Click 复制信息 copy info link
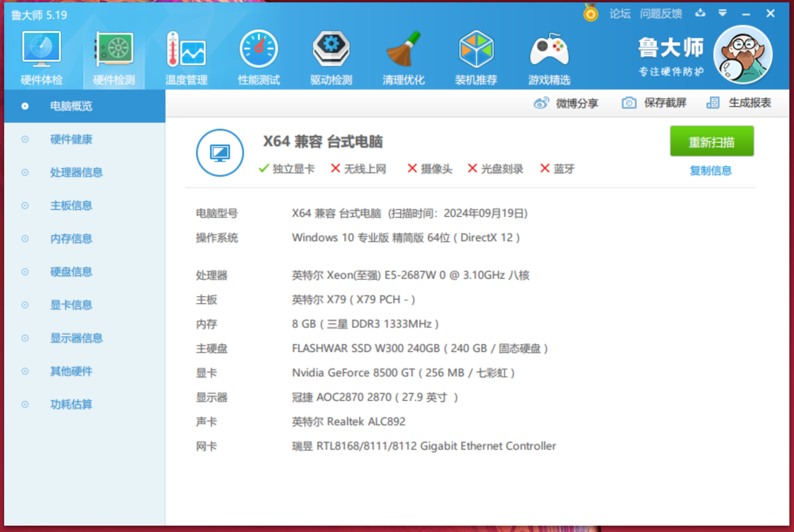Viewport: 794px width, 532px height. 710,170
